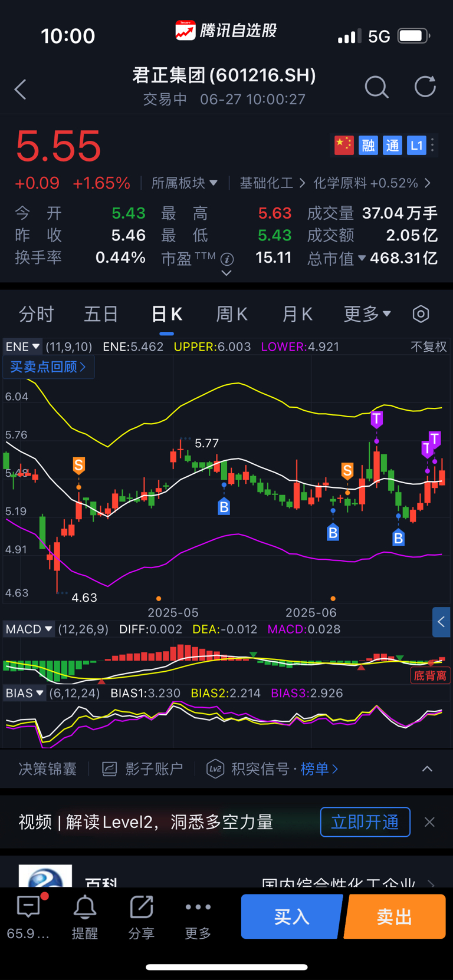Select the 日K tab
The height and width of the screenshot is (980, 453).
[167, 314]
